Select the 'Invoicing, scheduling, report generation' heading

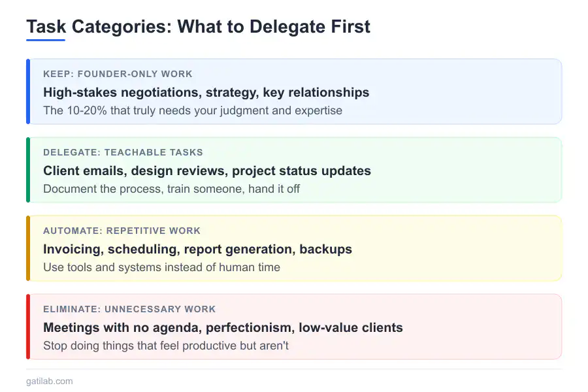tap(197, 249)
